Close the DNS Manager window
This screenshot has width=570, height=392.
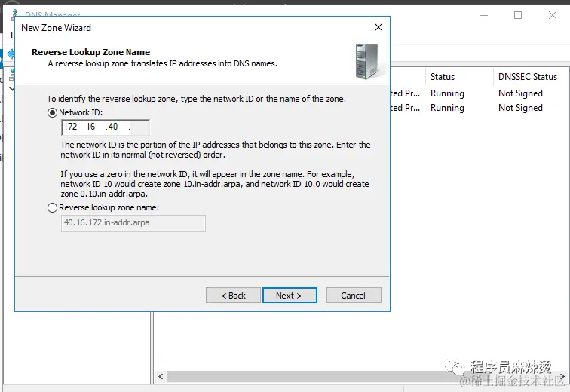553,15
